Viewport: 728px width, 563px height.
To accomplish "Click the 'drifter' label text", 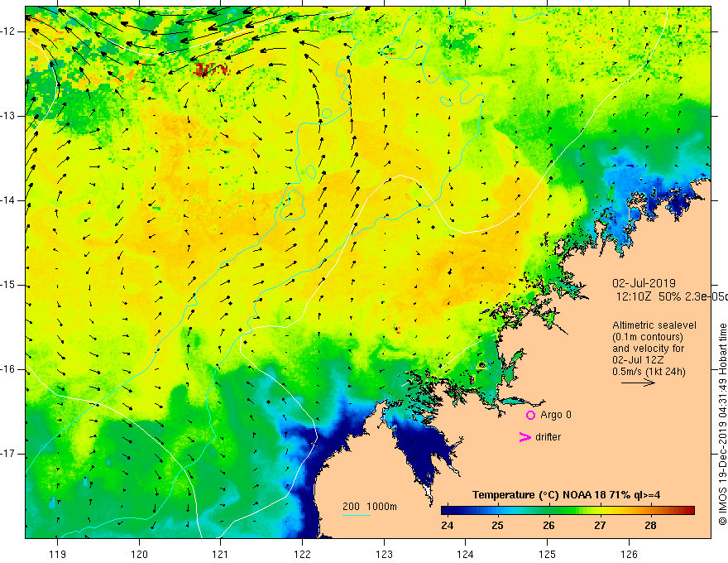I will pyautogui.click(x=548, y=437).
